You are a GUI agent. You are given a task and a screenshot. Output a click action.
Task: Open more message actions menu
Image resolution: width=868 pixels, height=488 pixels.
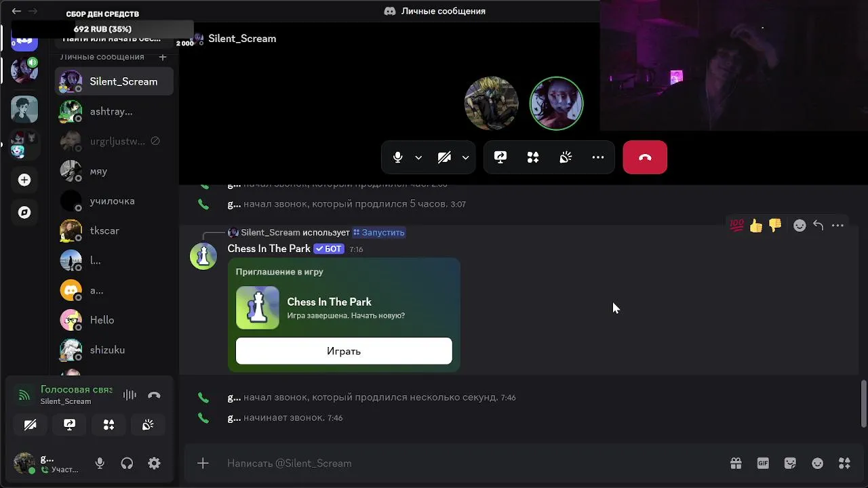tap(837, 226)
